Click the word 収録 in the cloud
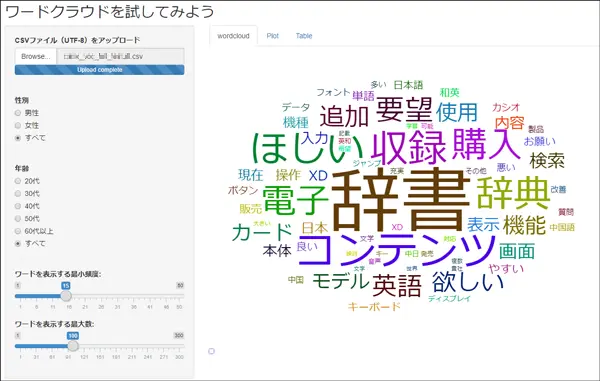Image resolution: width=600 pixels, height=381 pixels. click(409, 147)
